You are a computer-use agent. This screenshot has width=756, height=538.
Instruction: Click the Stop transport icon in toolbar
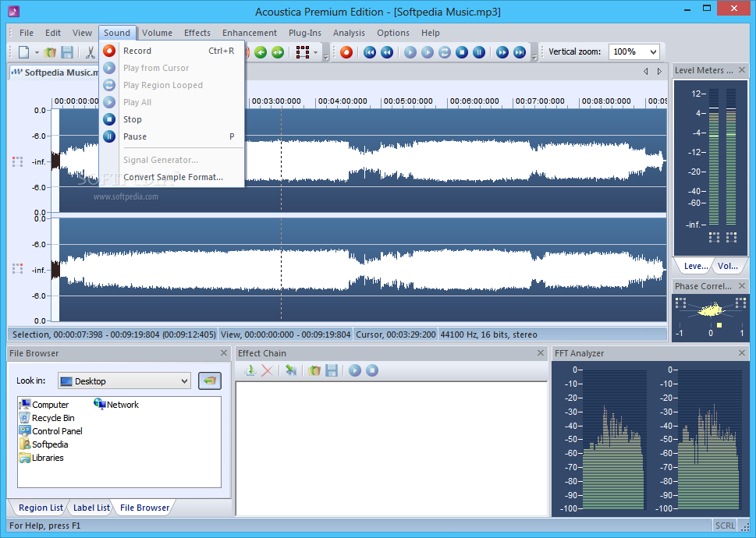pyautogui.click(x=462, y=52)
